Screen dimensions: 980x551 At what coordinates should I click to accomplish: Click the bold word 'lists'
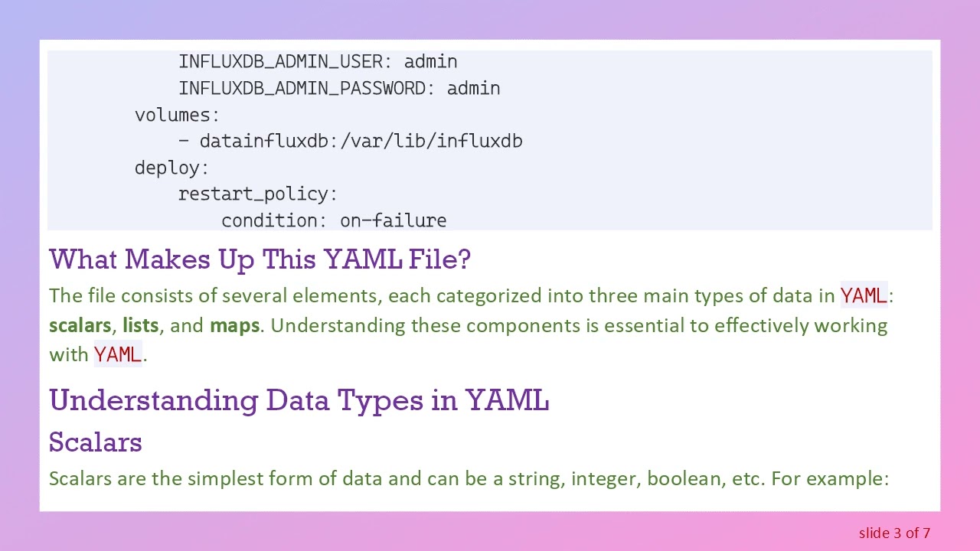(140, 325)
